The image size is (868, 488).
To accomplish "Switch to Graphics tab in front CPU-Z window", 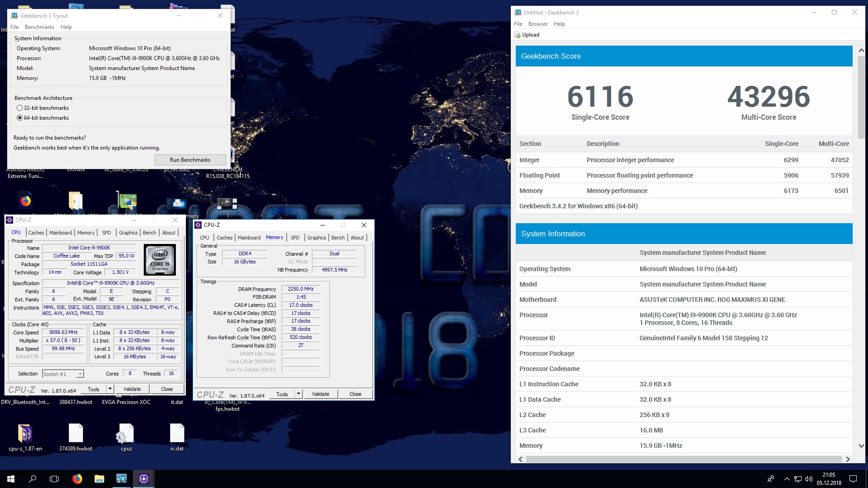I will (317, 238).
